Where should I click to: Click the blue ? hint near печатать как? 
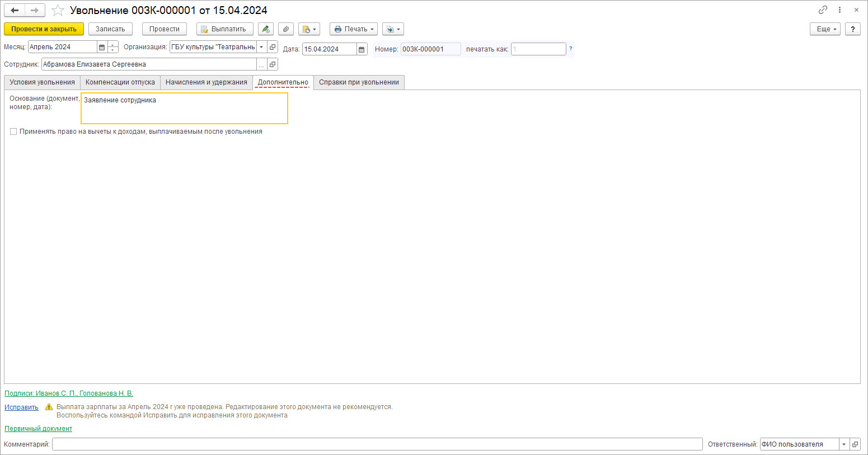click(571, 49)
